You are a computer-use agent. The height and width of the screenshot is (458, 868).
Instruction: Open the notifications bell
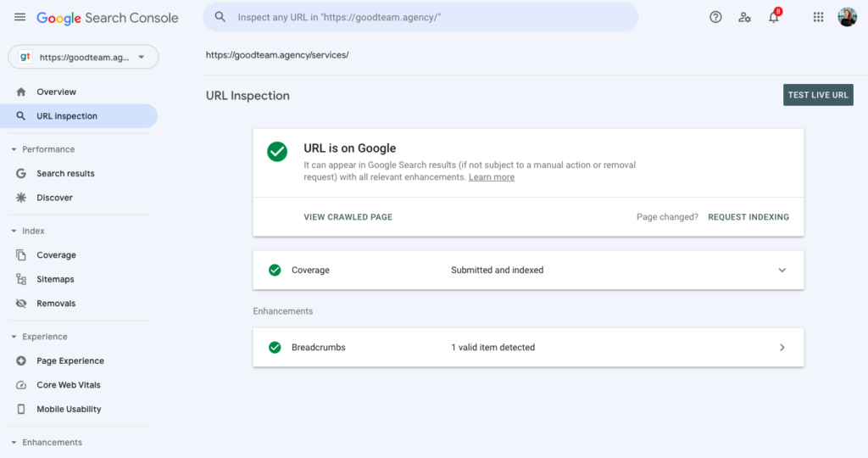[774, 17]
